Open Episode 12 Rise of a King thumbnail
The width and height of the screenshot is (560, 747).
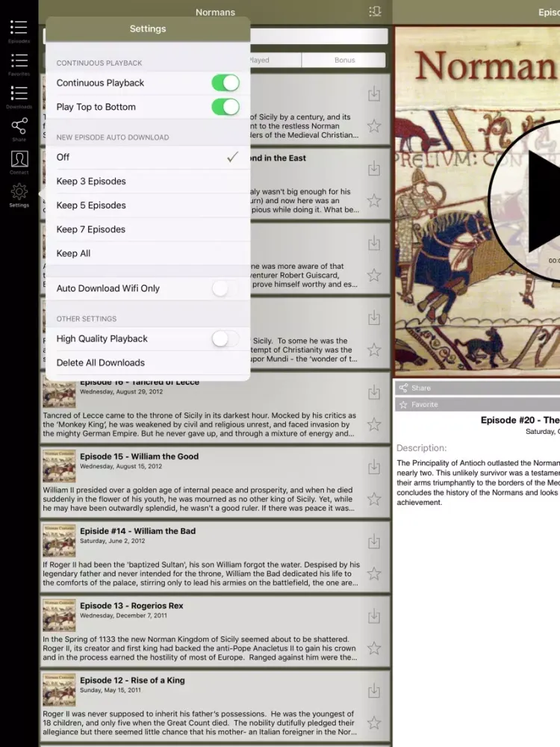(x=59, y=690)
